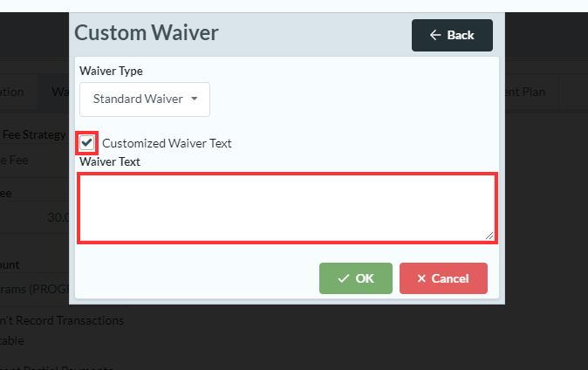The width and height of the screenshot is (588, 370).
Task: Open the Waiver Type dropdown
Action: [x=145, y=99]
